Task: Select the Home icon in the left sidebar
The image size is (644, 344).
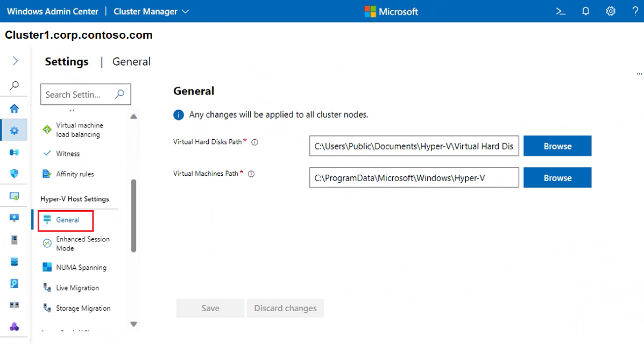Action: click(x=14, y=107)
